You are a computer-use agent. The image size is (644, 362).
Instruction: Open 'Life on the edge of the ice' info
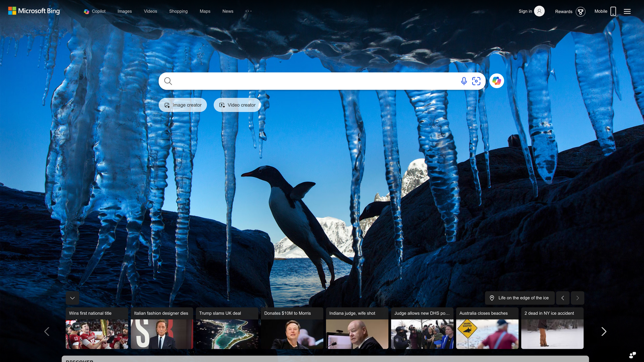pyautogui.click(x=520, y=298)
